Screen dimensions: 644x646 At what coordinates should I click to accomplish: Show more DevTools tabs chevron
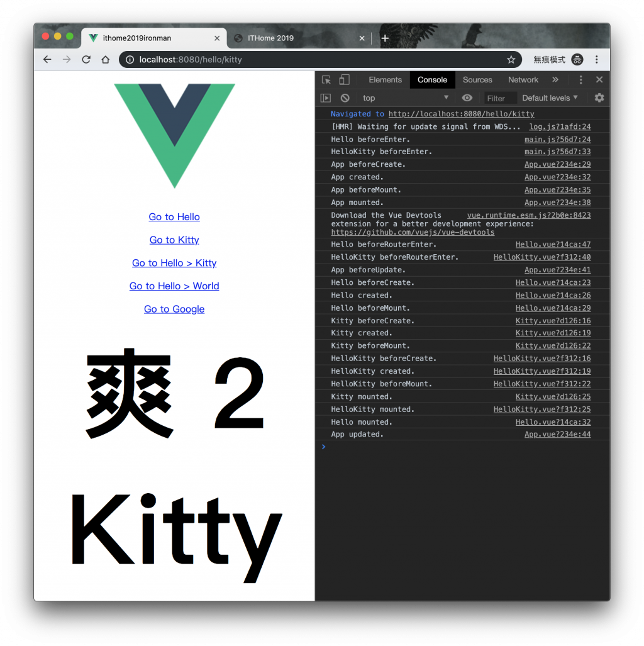point(555,79)
